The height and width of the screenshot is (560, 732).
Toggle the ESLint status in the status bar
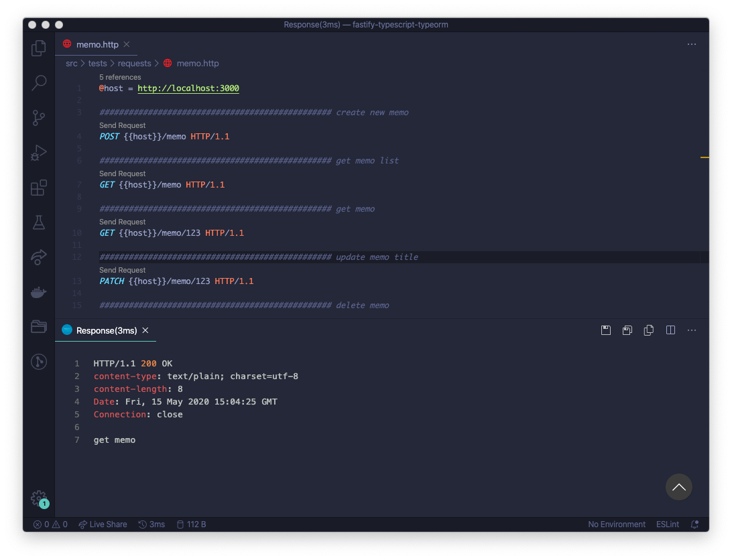pos(667,524)
